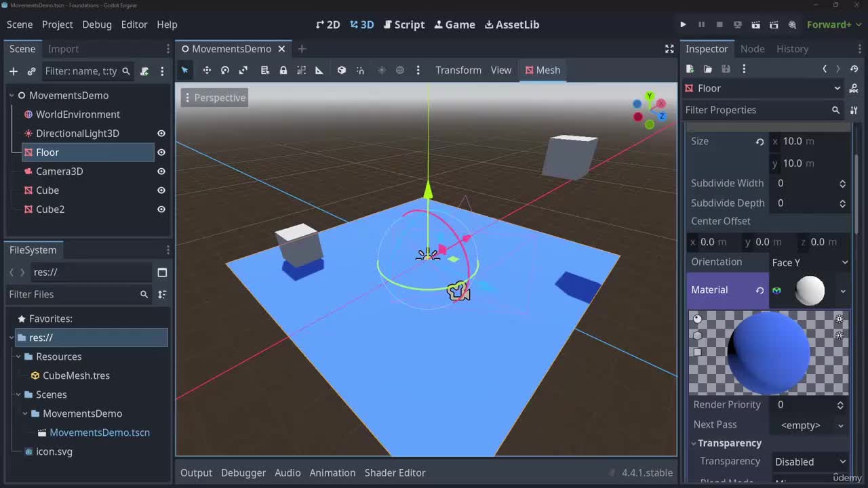Add a new child node

(13, 71)
